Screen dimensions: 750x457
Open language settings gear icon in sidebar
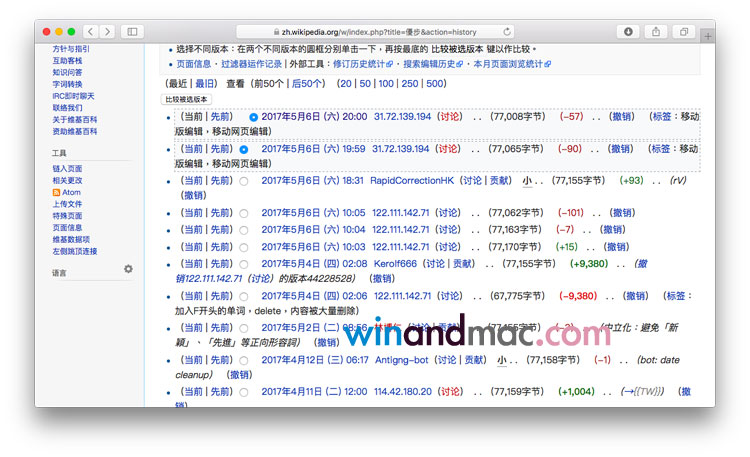coord(128,269)
